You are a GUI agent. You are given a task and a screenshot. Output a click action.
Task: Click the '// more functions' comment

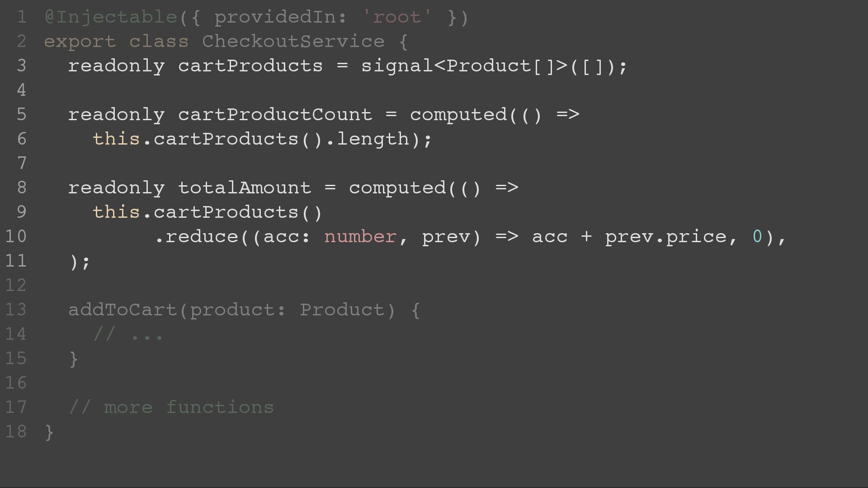point(171,408)
